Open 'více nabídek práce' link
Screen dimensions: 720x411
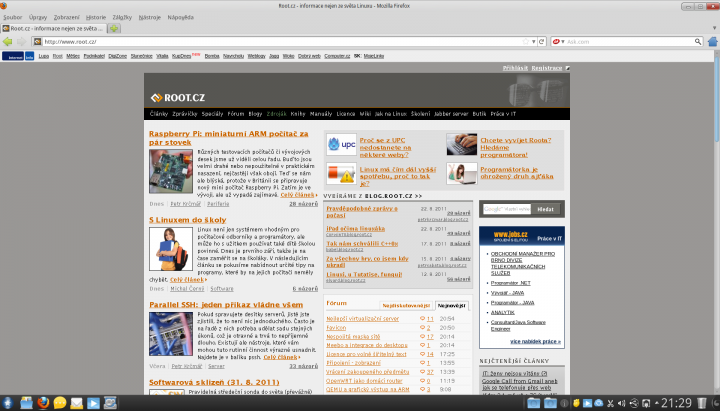coord(535,342)
